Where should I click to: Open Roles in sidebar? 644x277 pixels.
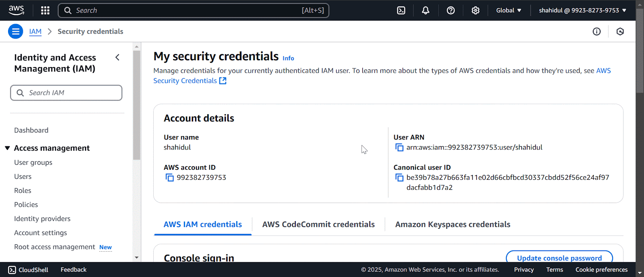pyautogui.click(x=23, y=191)
